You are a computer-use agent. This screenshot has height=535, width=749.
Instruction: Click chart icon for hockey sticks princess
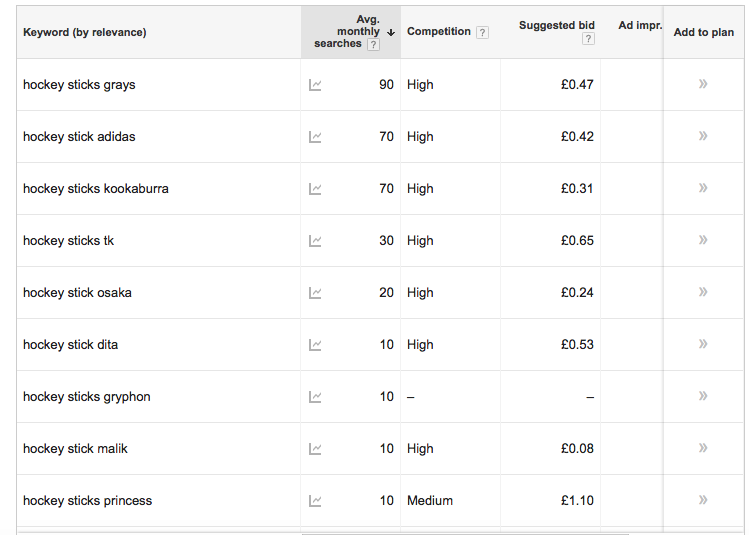[x=315, y=501]
